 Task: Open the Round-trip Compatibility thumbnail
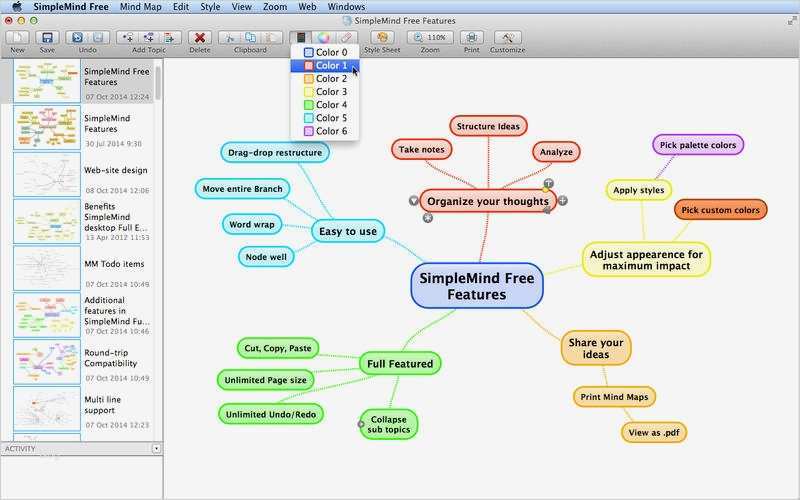point(47,362)
